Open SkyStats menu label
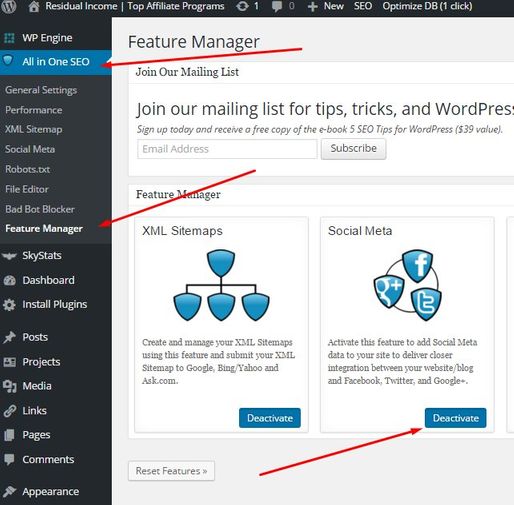This screenshot has height=505, width=514. click(42, 256)
